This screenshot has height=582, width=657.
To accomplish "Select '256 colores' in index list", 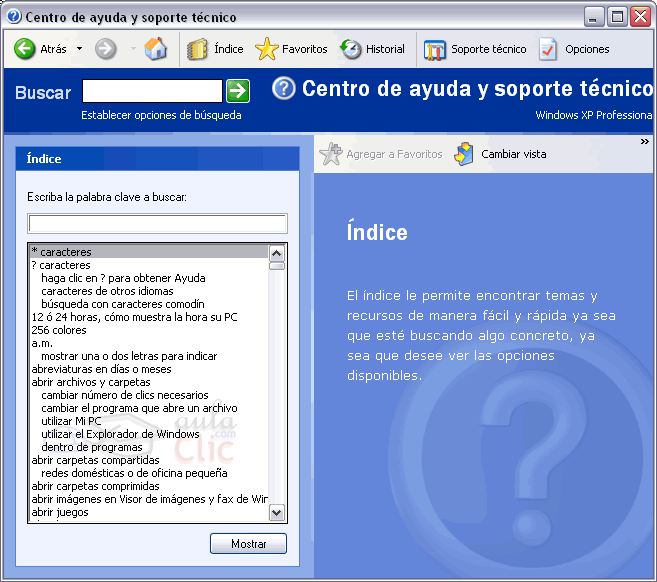I will coord(59,330).
